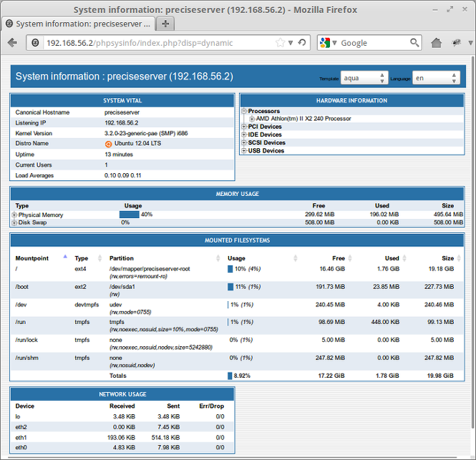The height and width of the screenshot is (460, 476).
Task: Click the '13 minutes' uptime value
Action: (119, 155)
